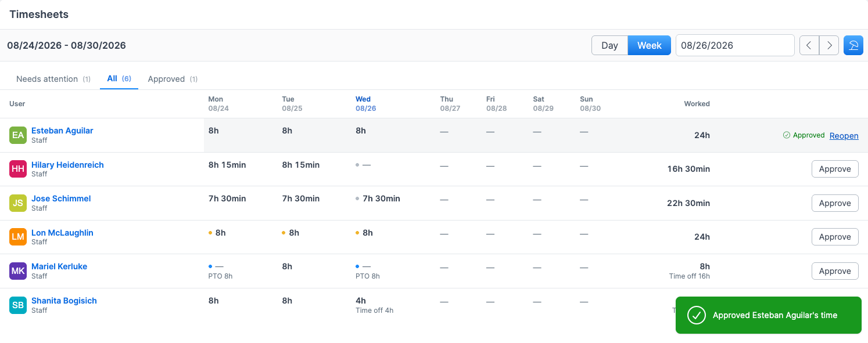Viewport: 868px width, 343px height.
Task: Open Lon McLaughlin's profile link
Action: [62, 233]
